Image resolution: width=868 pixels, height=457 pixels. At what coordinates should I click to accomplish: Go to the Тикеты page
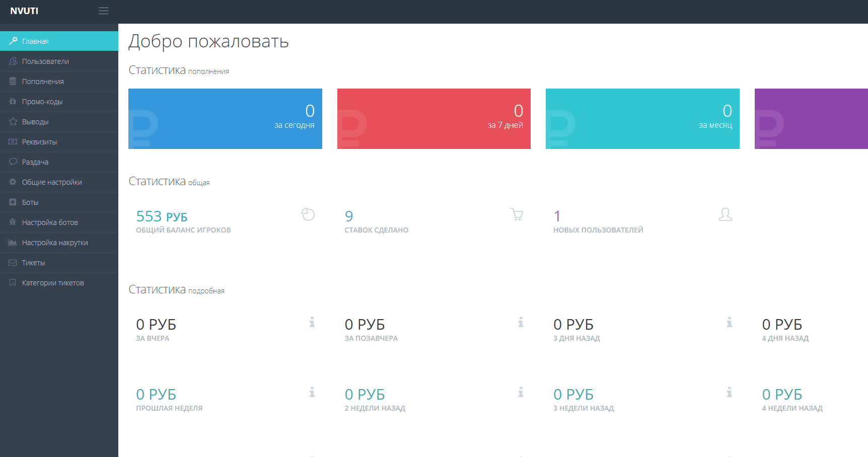33,263
